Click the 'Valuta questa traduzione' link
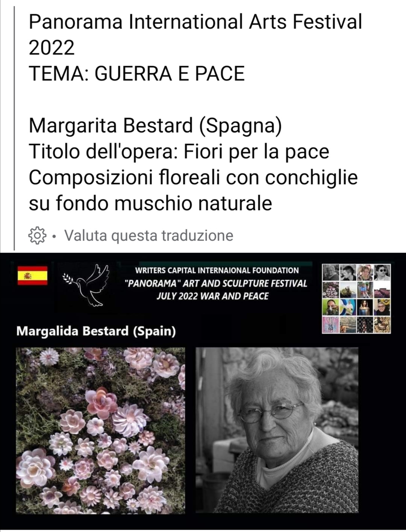 [x=149, y=236]
